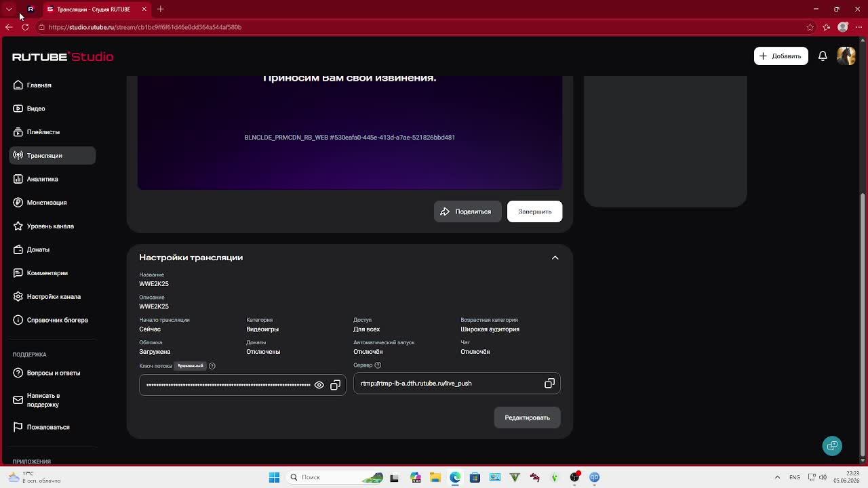The width and height of the screenshot is (868, 488).
Task: Click the stream title value WWE2K25
Action: 154,284
